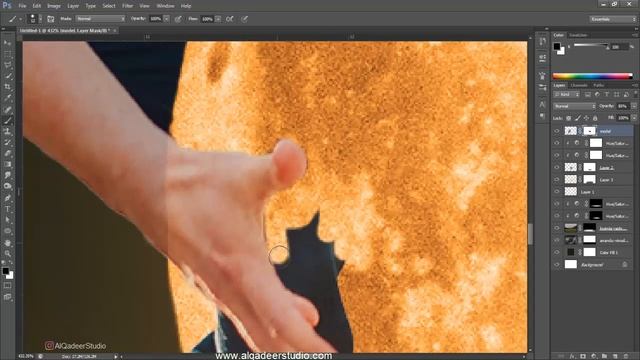Select the Zoom tool
Viewport: 640px width, 360px height.
coord(7,253)
